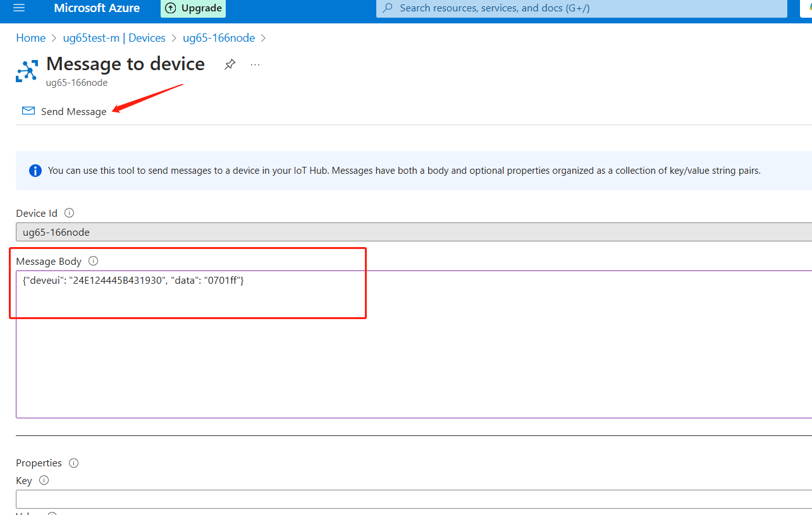
Task: Show Properties info tooltip icon
Action: point(73,463)
